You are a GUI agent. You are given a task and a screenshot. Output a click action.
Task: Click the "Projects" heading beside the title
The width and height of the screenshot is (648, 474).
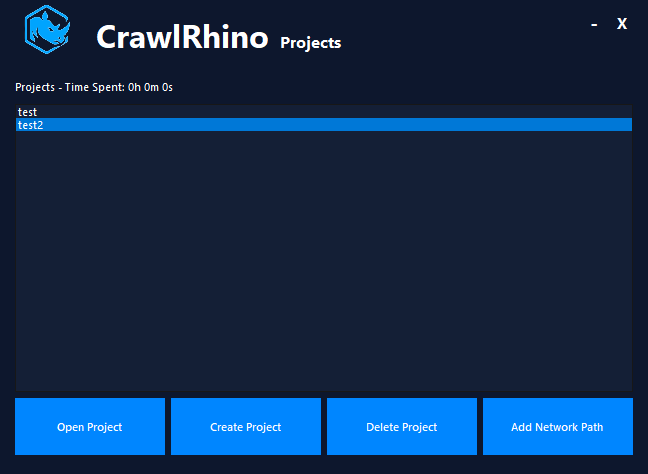tap(311, 43)
